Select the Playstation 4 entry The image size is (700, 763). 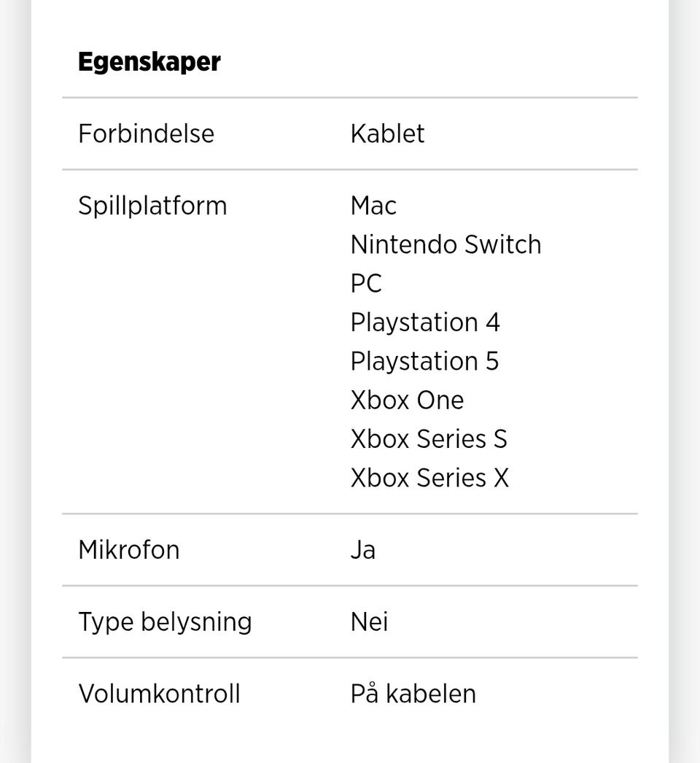point(425,322)
